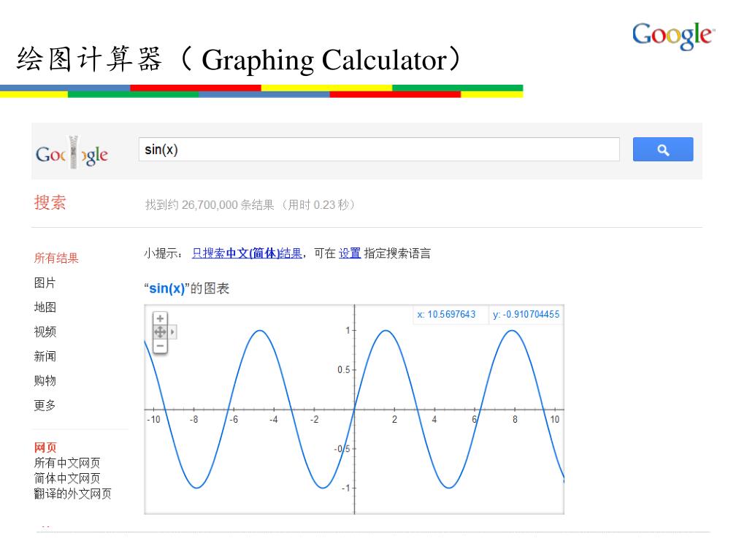
Task: Click the blue magnifier search button
Action: (663, 150)
